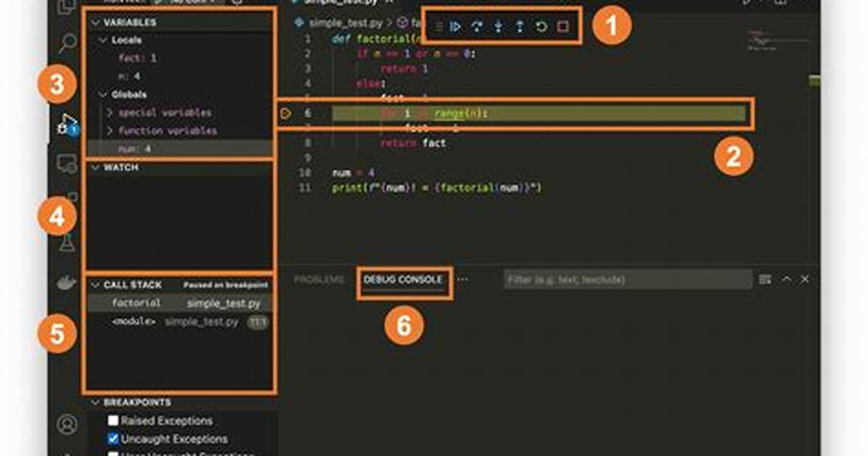Open Run and Debug view icon
Image resolution: width=868 pixels, height=456 pixels.
(67, 124)
